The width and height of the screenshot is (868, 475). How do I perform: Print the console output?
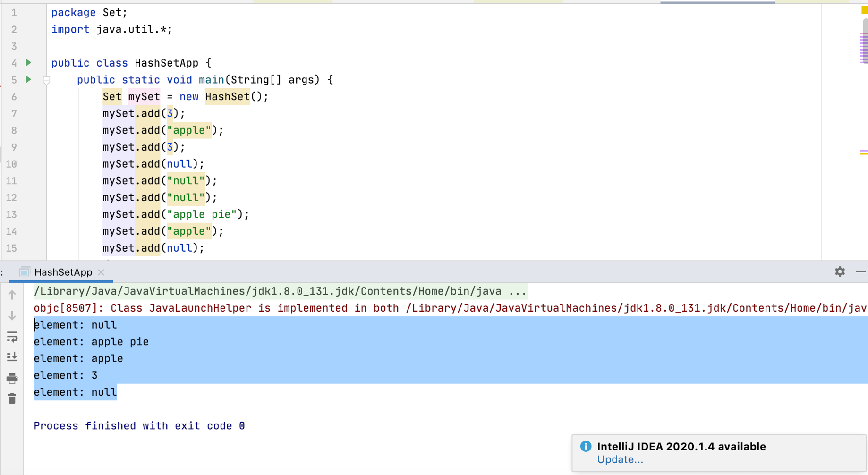coord(12,378)
